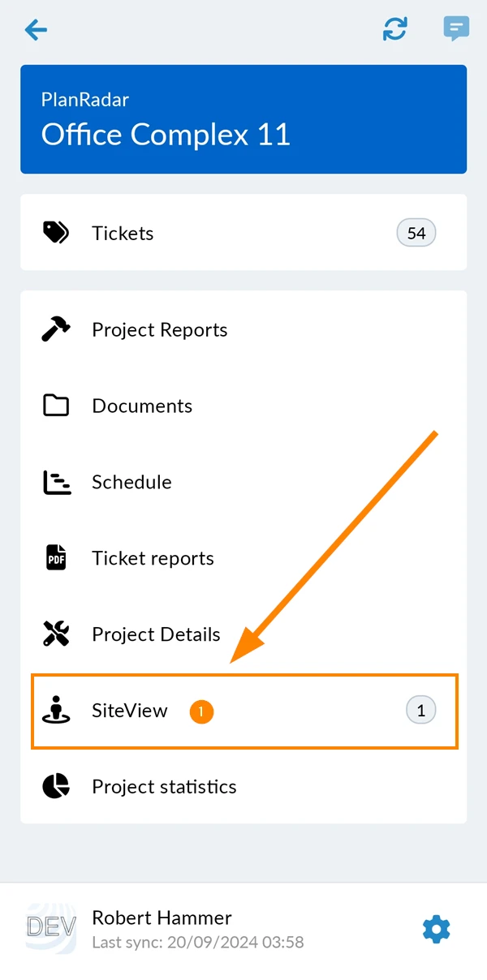Tap the SiteView person icon
Image resolution: width=487 pixels, height=980 pixels.
click(56, 710)
